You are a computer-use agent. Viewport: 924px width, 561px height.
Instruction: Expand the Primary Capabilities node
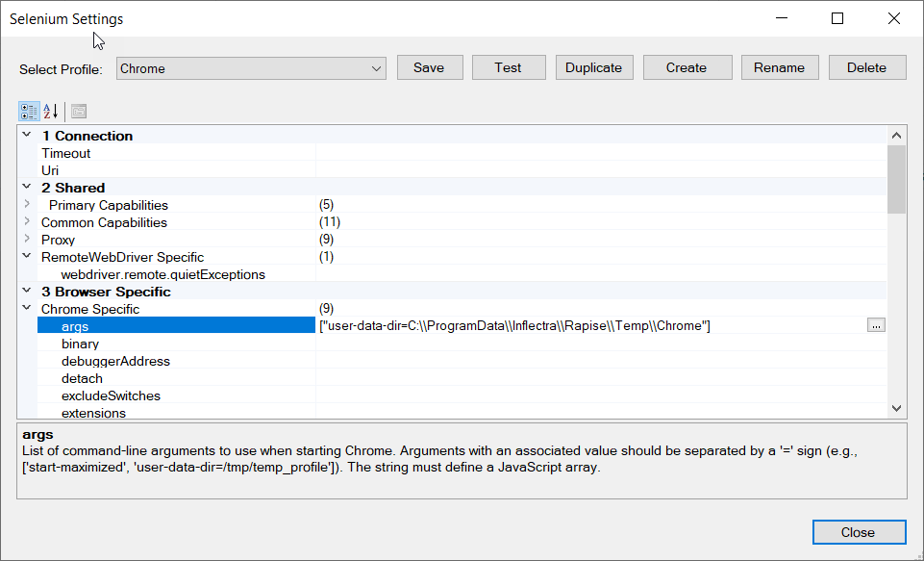click(27, 205)
